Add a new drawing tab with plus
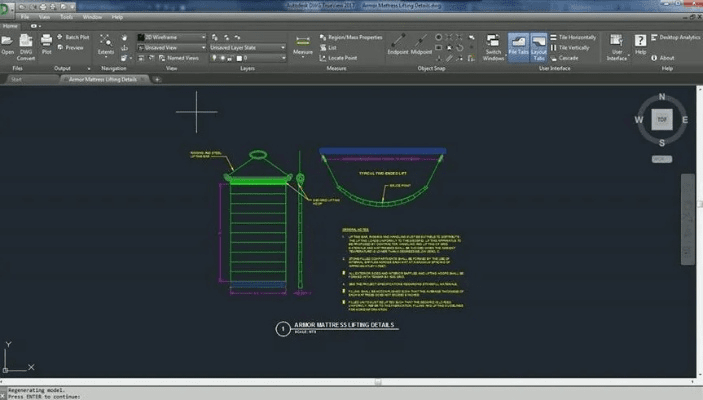Viewport: 703px width, 400px height. tap(157, 78)
